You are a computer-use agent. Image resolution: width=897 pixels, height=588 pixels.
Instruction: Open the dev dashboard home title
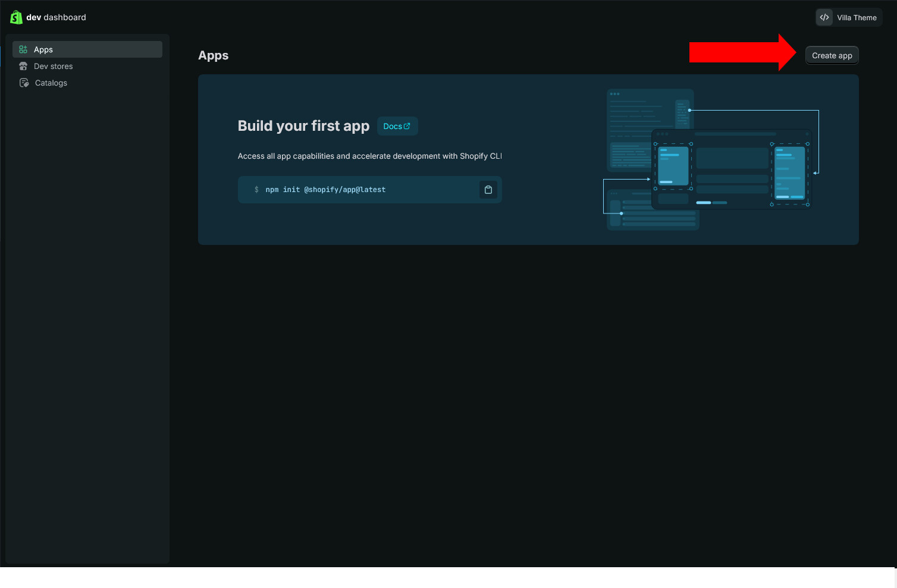point(56,18)
